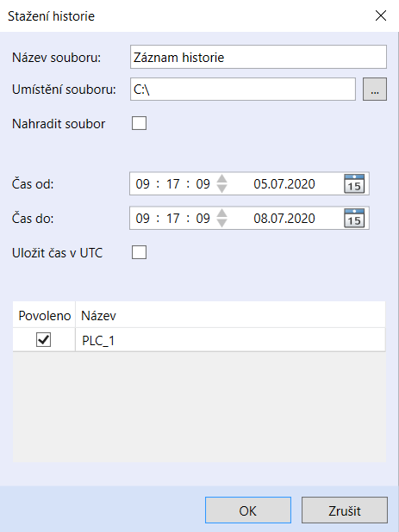Select hours value in Čas od

pyautogui.click(x=142, y=184)
